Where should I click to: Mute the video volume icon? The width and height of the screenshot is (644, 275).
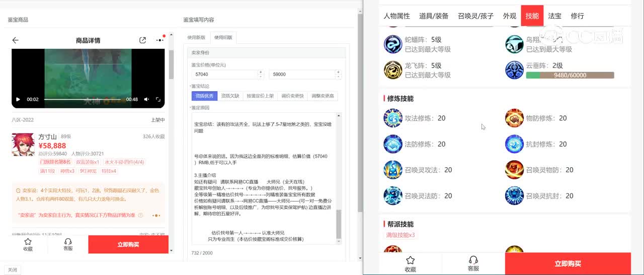(x=146, y=99)
